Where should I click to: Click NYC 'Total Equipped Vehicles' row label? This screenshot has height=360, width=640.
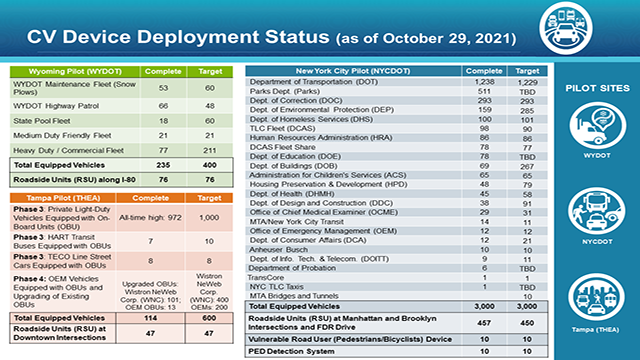point(294,306)
